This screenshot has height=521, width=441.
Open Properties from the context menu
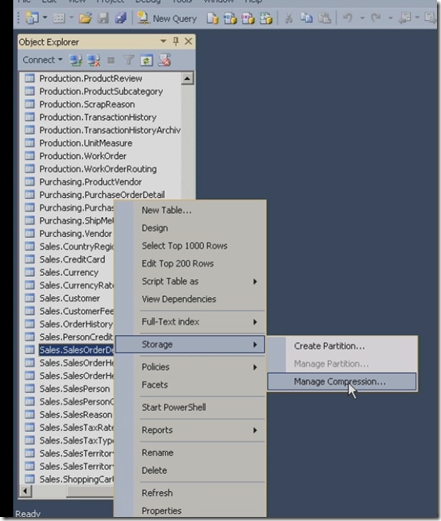tap(162, 510)
